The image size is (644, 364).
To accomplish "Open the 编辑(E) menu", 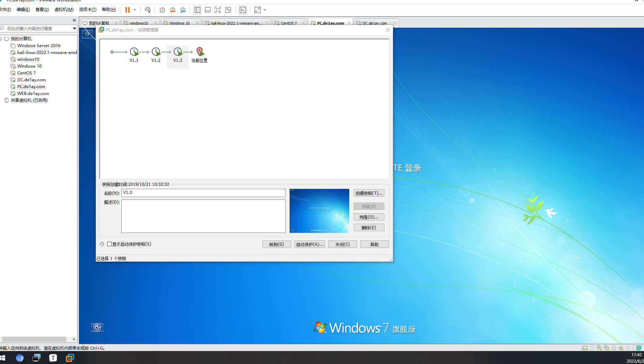I will point(23,10).
